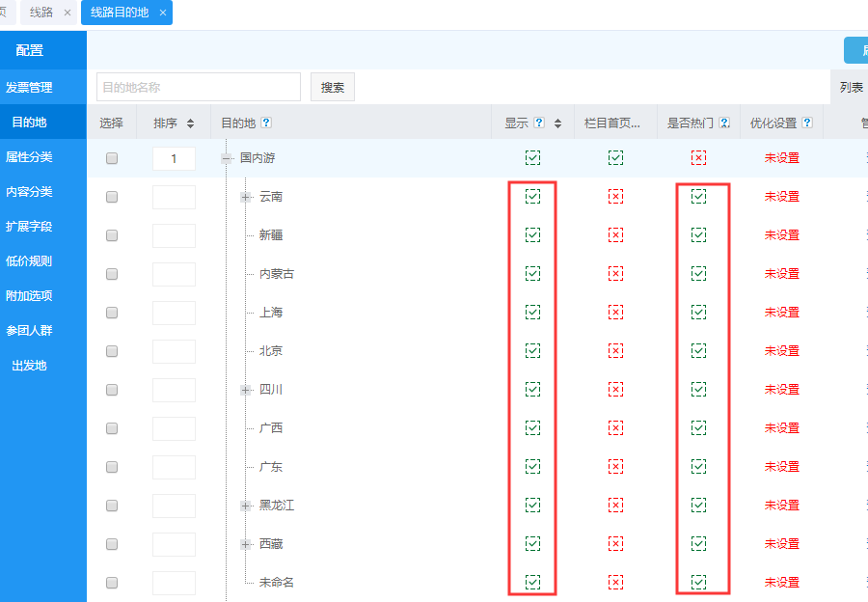Toggle 是否热门 status icon for 北京
Screen dimensions: 868x602
tap(698, 351)
